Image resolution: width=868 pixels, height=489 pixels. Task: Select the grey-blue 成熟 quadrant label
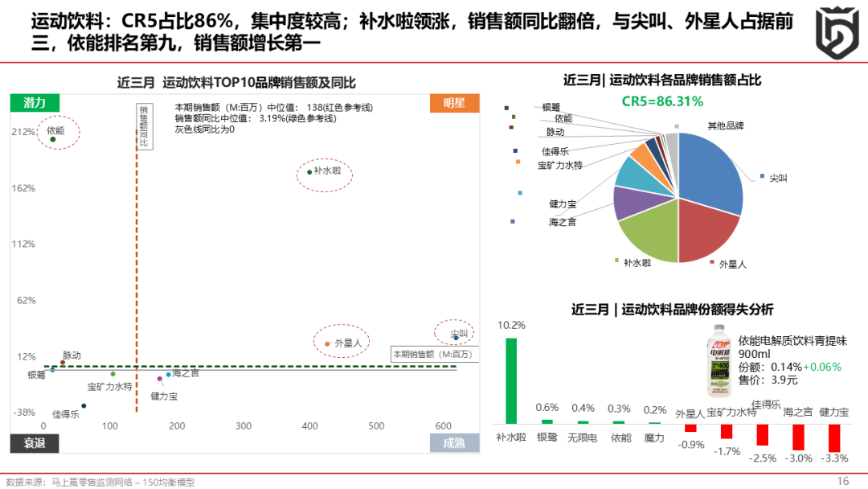tap(454, 443)
